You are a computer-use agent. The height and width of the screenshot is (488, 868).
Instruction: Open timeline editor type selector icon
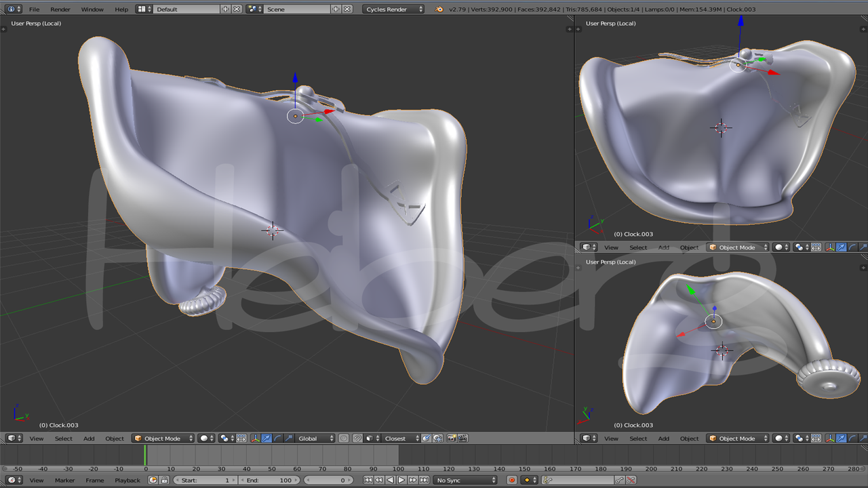tap(14, 480)
